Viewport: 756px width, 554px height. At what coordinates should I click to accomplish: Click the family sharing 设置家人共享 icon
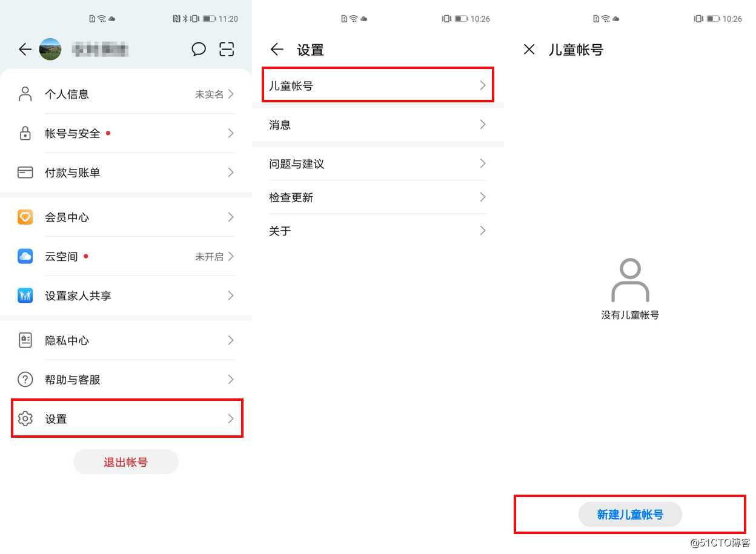25,296
